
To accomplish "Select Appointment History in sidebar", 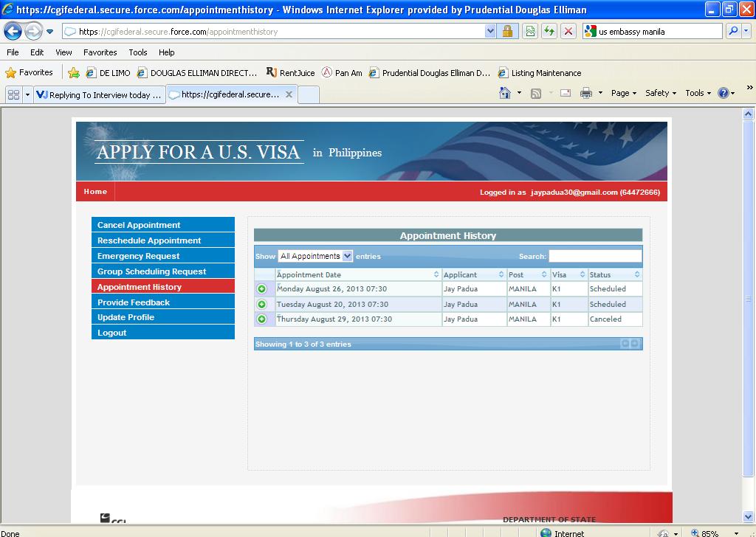I will pos(163,286).
